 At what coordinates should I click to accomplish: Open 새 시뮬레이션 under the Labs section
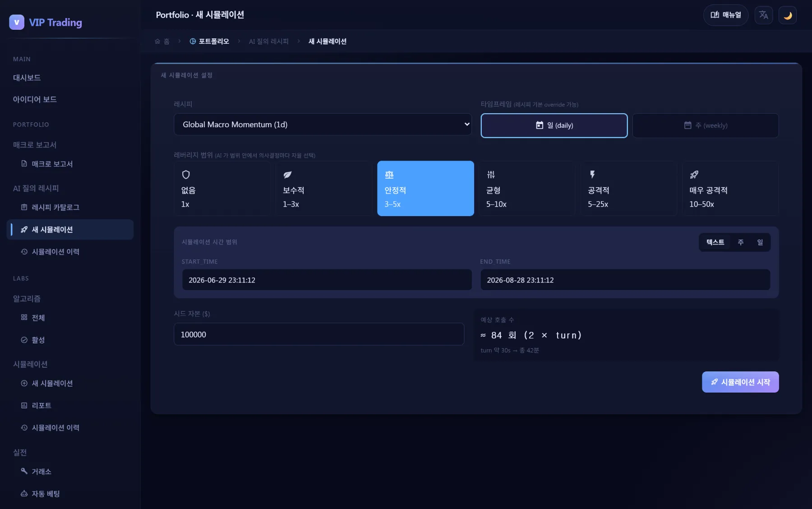70,383
